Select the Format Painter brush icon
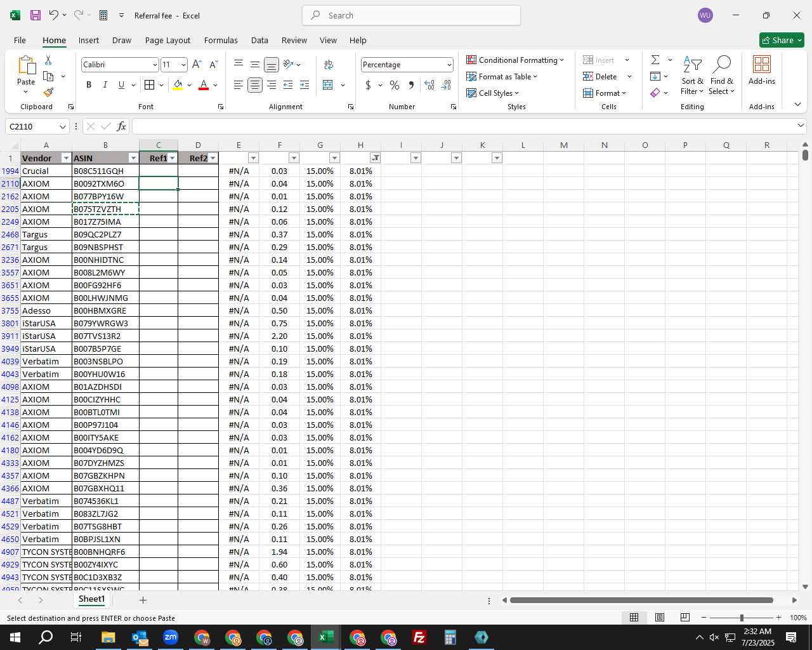Image resolution: width=812 pixels, height=650 pixels. [48, 92]
